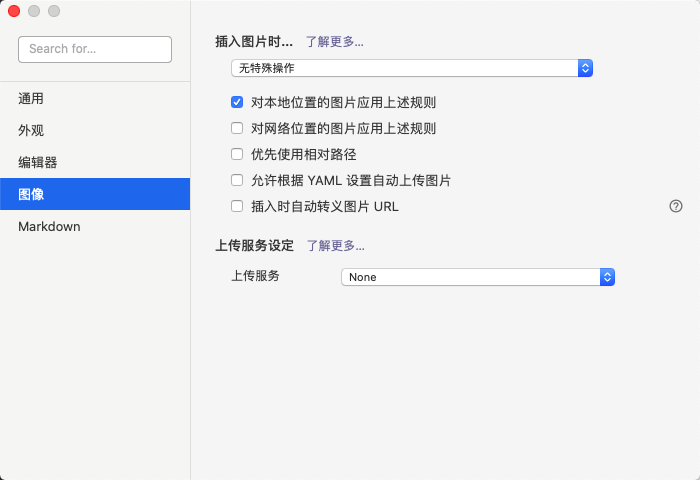Close the preferences window with red button
The width and height of the screenshot is (700, 480).
point(14,11)
